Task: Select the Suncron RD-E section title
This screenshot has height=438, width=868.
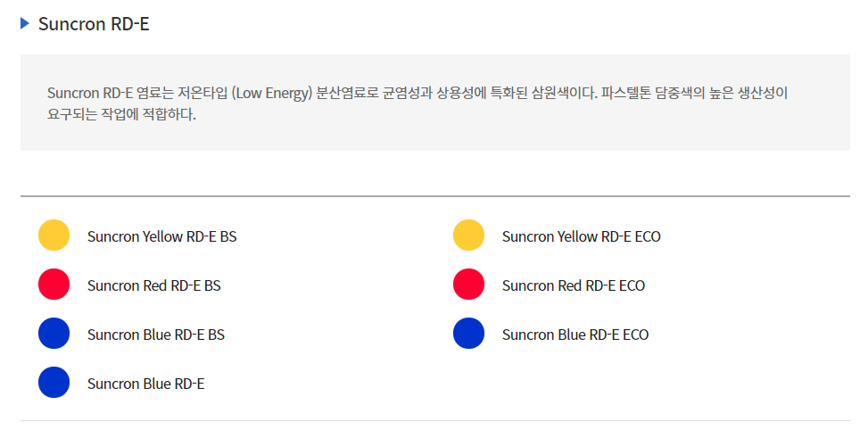Action: click(94, 24)
